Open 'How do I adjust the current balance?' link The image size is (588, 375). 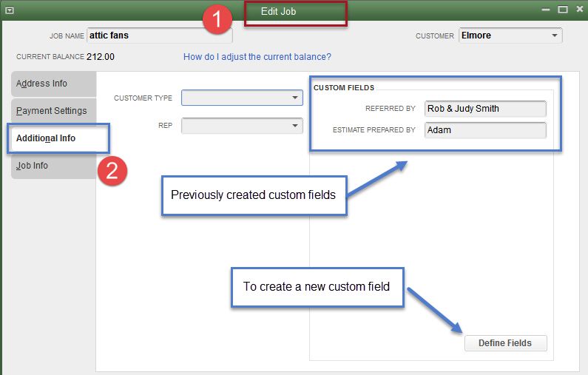257,57
